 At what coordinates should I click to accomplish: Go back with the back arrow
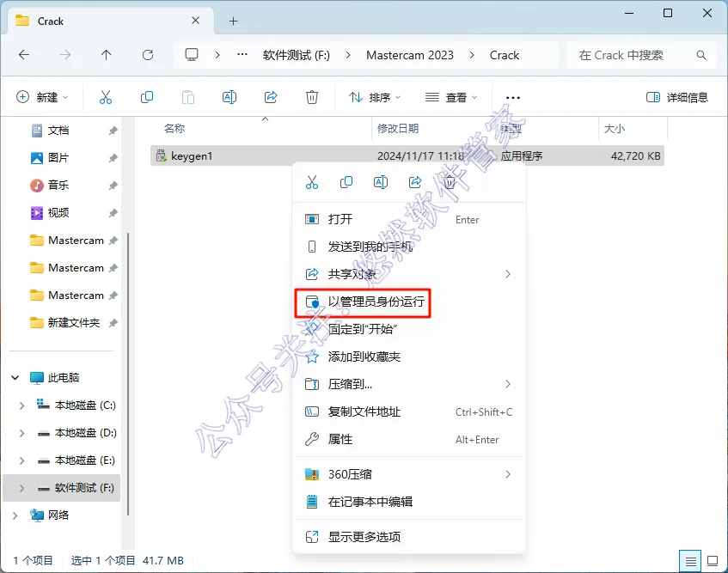coord(24,55)
